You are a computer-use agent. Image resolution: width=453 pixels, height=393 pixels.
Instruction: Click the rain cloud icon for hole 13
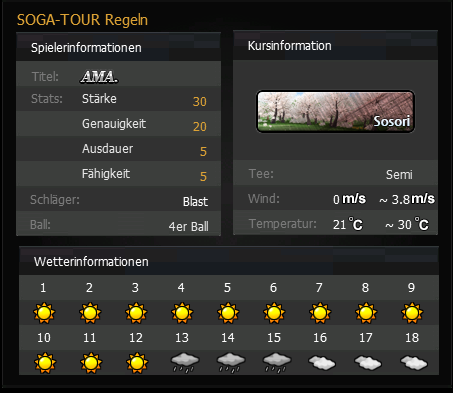click(x=185, y=363)
